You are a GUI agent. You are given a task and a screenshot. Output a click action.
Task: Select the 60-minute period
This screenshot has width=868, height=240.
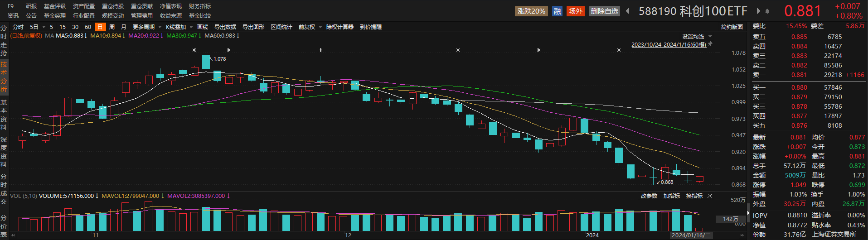click(88, 27)
